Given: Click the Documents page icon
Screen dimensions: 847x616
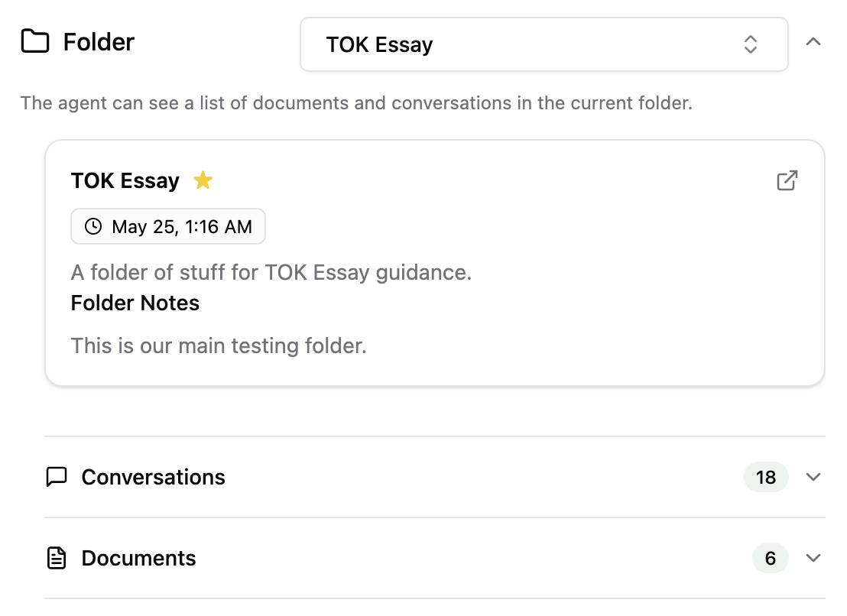Looking at the screenshot, I should coord(57,558).
